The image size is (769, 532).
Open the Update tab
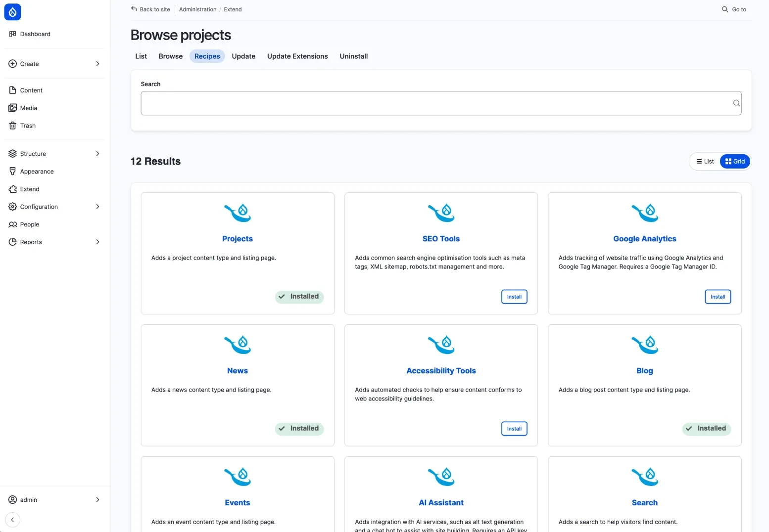(x=243, y=56)
